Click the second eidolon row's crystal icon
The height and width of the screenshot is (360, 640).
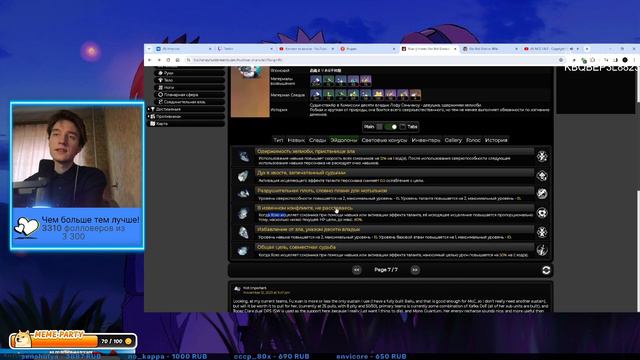pos(244,176)
